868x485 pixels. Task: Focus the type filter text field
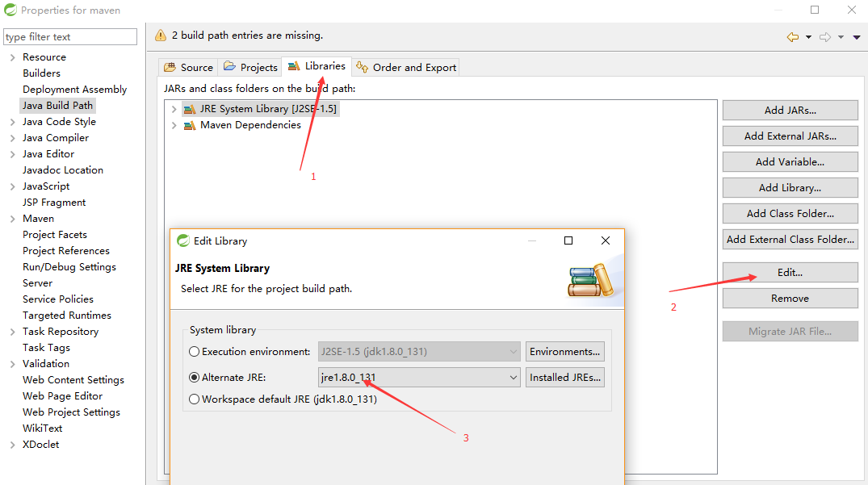tap(70, 37)
